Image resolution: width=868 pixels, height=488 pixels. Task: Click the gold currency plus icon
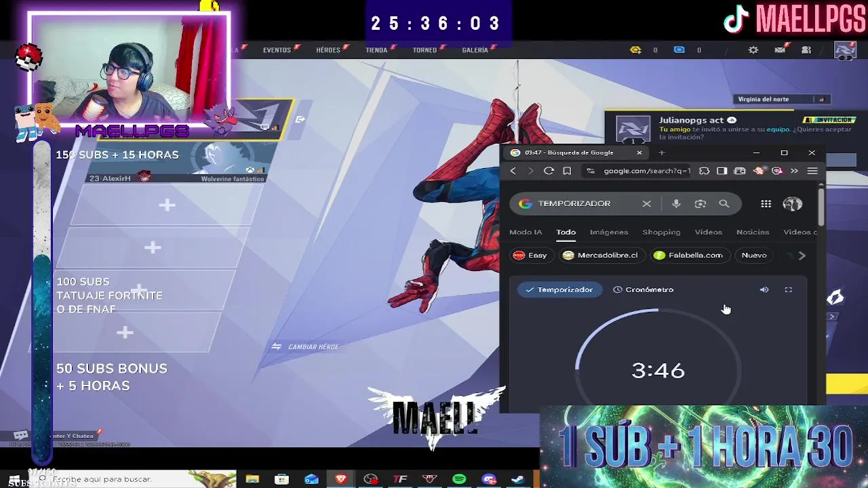(x=635, y=49)
